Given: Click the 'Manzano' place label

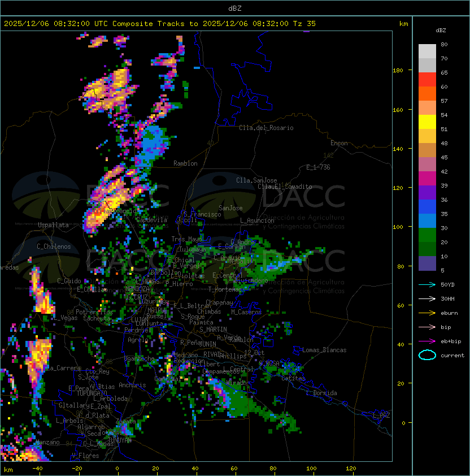Looking at the screenshot, I should click(47, 442).
